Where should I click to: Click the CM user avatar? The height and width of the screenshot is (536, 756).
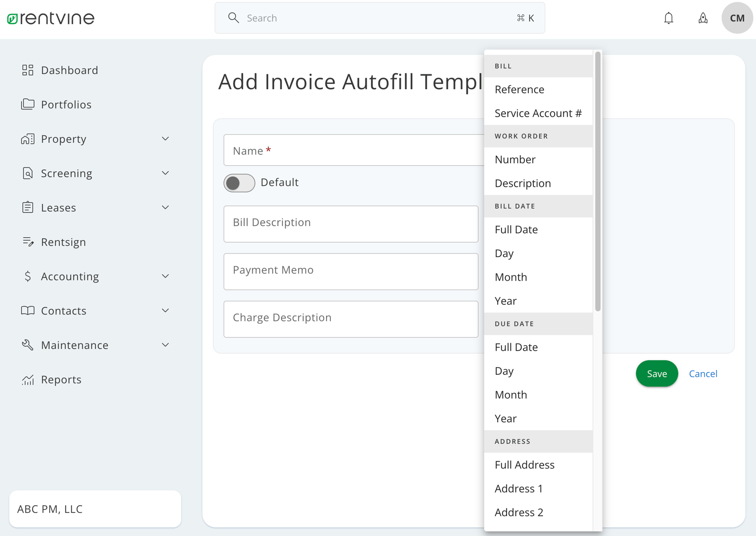(x=737, y=18)
